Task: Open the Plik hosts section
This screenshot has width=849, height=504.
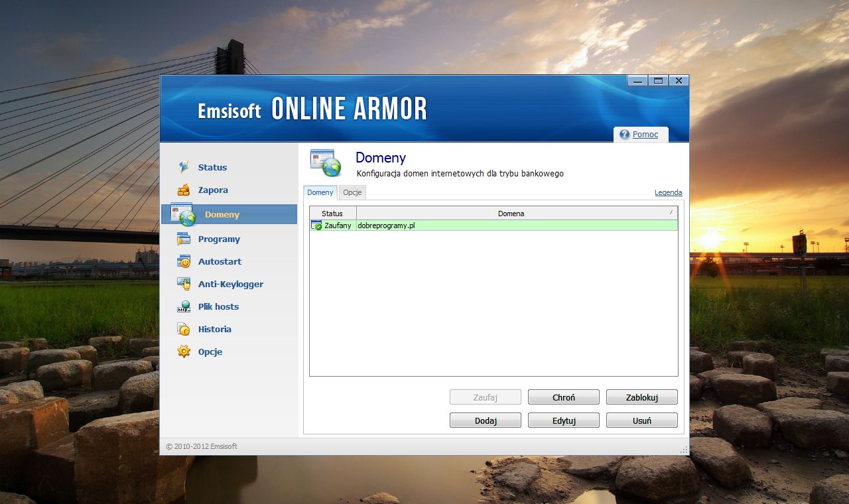Action: (218, 306)
